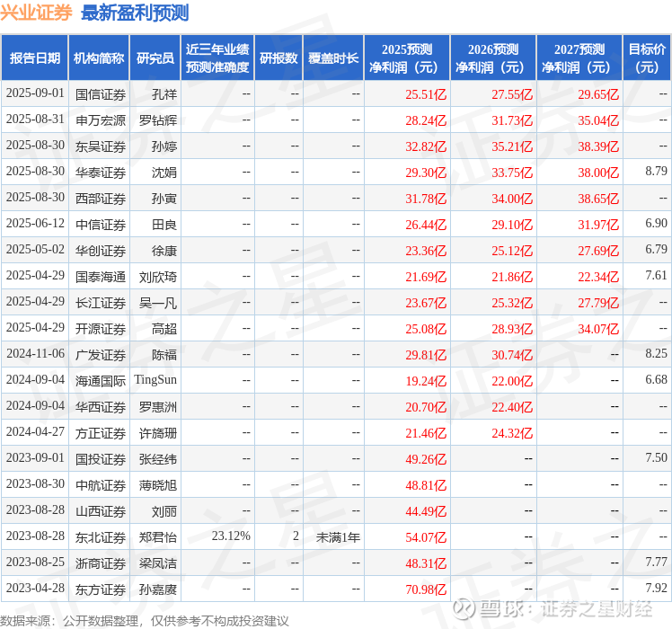This screenshot has height=629, width=672.
Task: Click the 25.51亿 profit forecast
Action: 426,94
